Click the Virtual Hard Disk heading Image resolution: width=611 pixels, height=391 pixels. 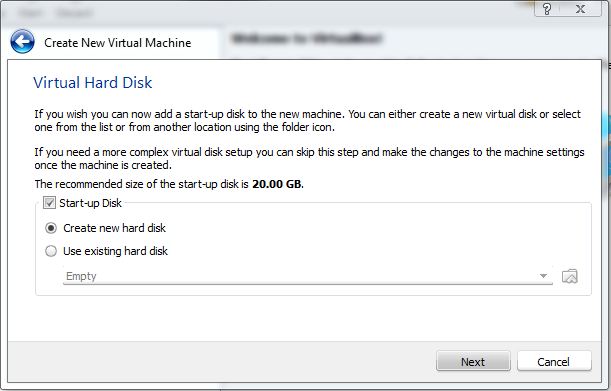93,83
